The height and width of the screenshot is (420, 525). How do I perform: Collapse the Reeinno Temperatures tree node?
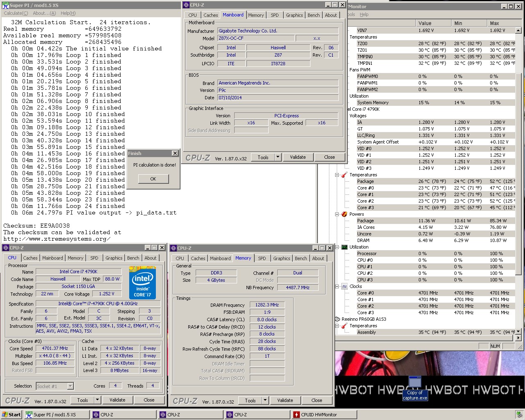[x=337, y=326]
